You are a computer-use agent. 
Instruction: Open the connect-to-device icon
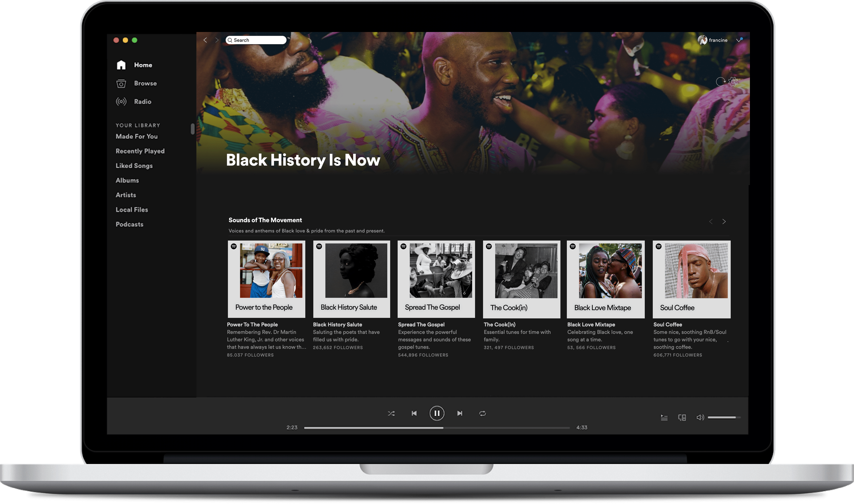point(682,417)
